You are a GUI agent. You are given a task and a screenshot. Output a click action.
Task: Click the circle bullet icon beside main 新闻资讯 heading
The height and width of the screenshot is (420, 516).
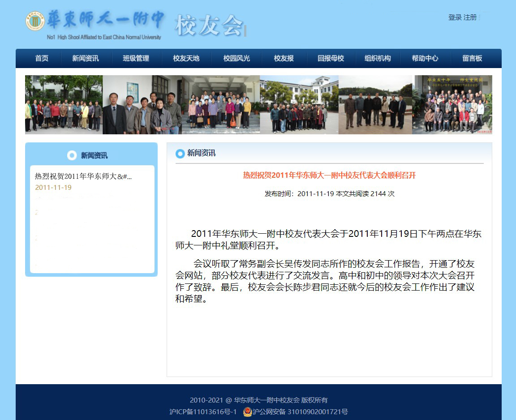click(180, 153)
